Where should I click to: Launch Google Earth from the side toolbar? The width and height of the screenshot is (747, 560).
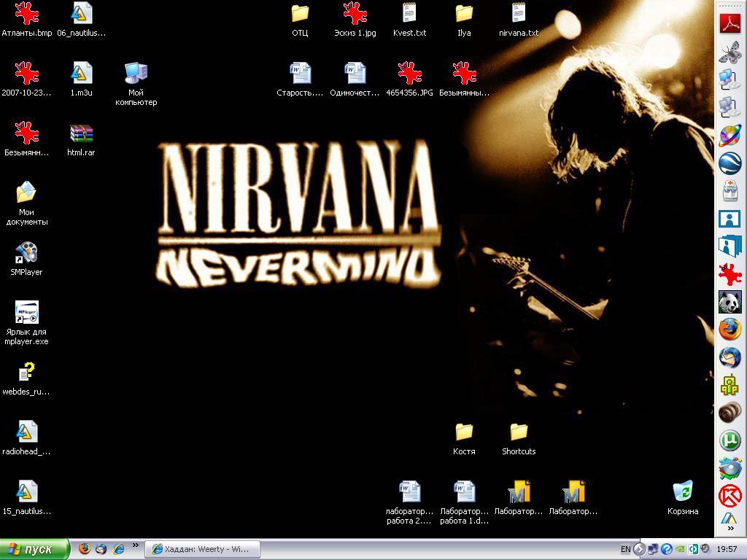(x=729, y=163)
